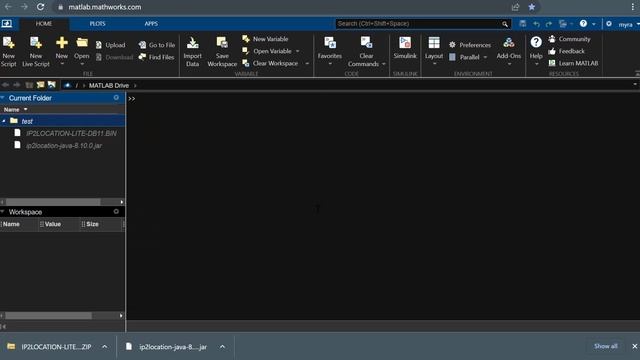The width and height of the screenshot is (640, 360).
Task: Open the Help button in the ribbon
Action: pyautogui.click(x=536, y=51)
